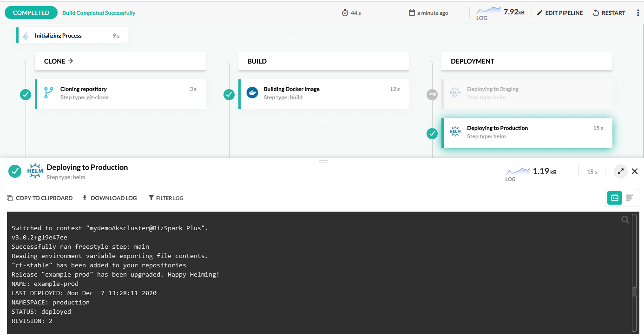Image resolution: width=644 pixels, height=336 pixels.
Task: Switch to terminal log view
Action: [x=614, y=198]
